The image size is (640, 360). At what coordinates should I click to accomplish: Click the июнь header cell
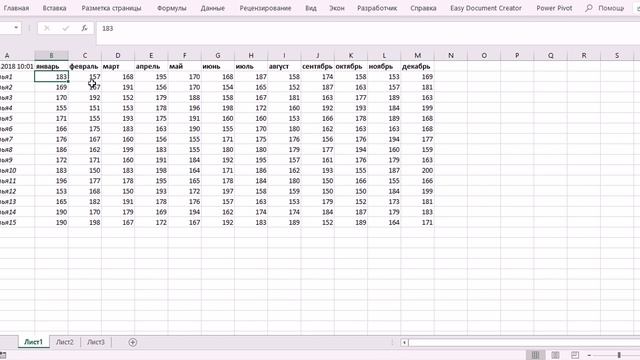(x=218, y=66)
